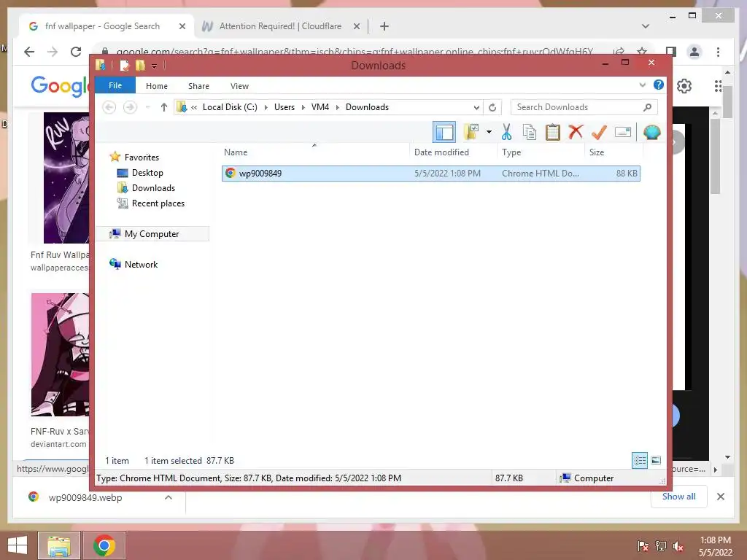Click File Explorer in the taskbar
747x560 pixels.
click(x=58, y=545)
